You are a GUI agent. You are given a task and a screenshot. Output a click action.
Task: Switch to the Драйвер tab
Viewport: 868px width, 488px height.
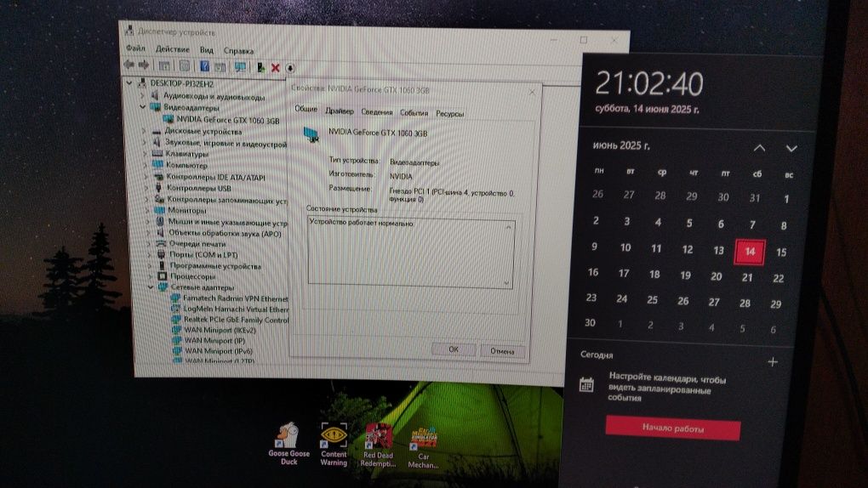pyautogui.click(x=340, y=111)
